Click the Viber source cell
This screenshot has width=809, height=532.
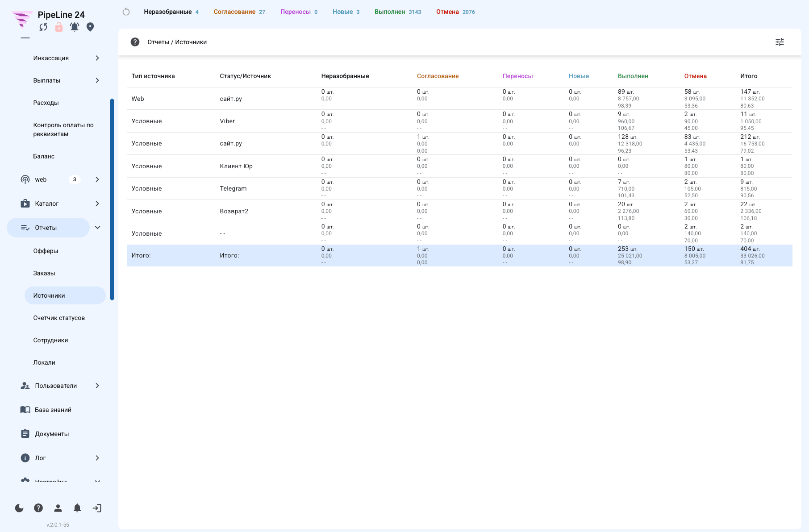(x=227, y=121)
